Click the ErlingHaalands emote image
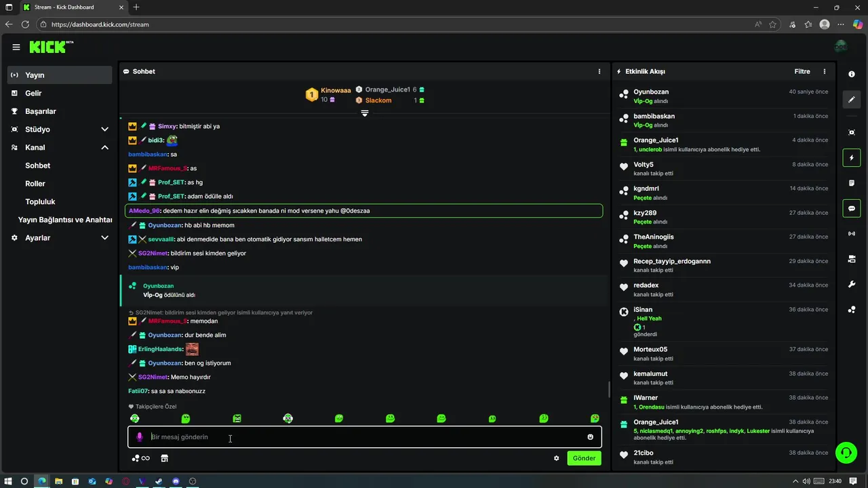 point(192,349)
